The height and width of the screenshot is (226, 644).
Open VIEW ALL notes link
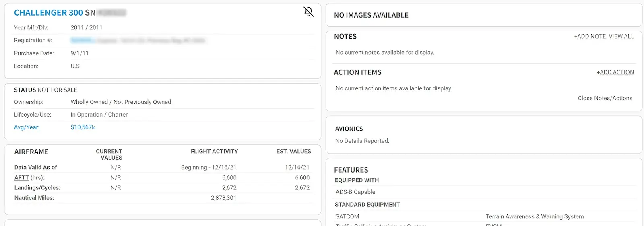pyautogui.click(x=621, y=37)
